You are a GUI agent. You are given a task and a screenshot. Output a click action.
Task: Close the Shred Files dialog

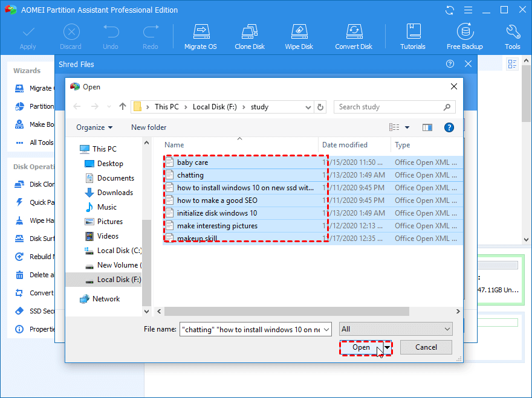point(468,64)
